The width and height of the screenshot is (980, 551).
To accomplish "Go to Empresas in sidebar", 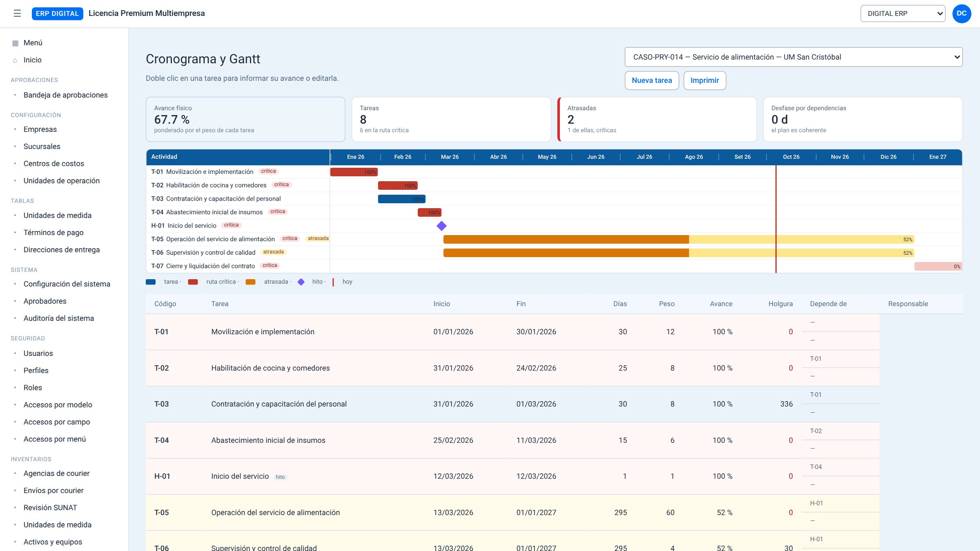I will point(40,129).
